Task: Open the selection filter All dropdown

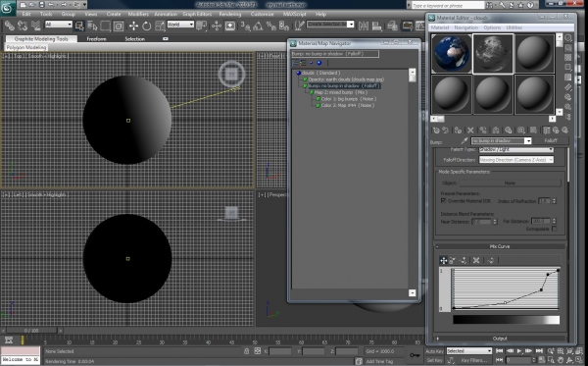Action: click(58, 25)
